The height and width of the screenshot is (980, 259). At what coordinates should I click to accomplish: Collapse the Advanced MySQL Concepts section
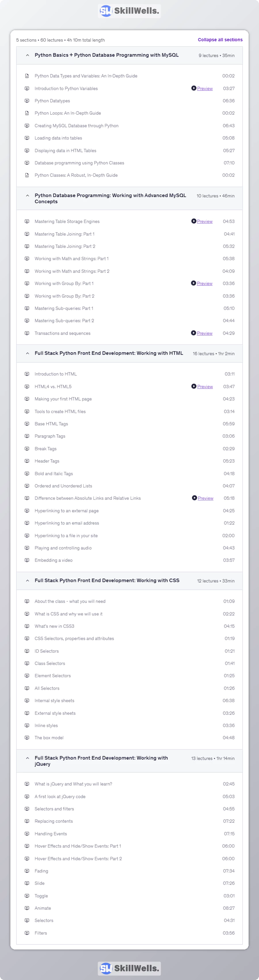point(27,196)
